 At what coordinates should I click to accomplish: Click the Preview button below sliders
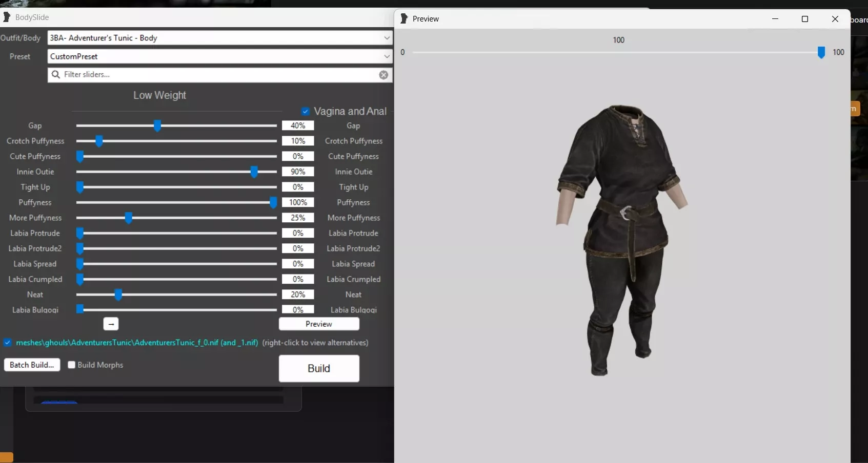pyautogui.click(x=319, y=324)
